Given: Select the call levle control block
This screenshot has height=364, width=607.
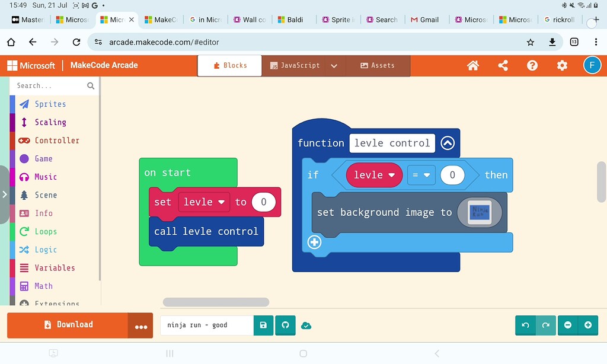Looking at the screenshot, I should 206,232.
